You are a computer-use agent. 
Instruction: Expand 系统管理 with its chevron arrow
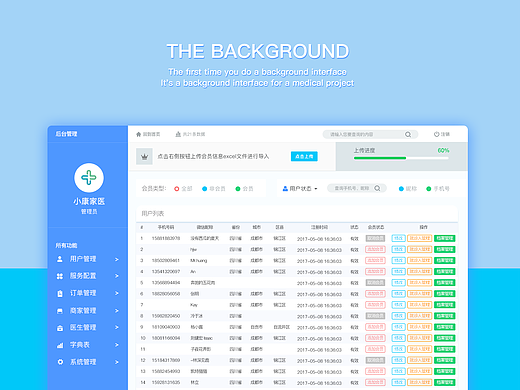tap(117, 362)
